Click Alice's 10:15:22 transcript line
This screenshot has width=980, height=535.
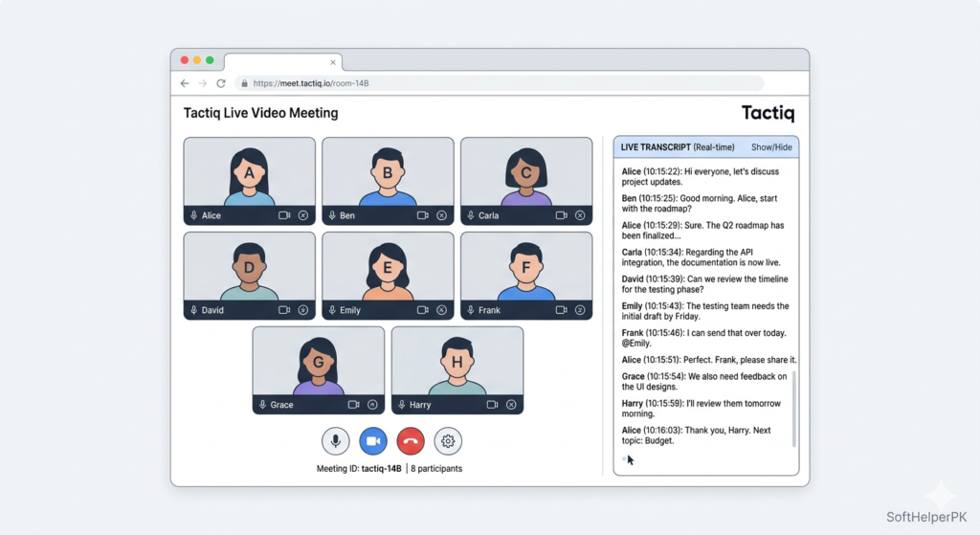(701, 177)
